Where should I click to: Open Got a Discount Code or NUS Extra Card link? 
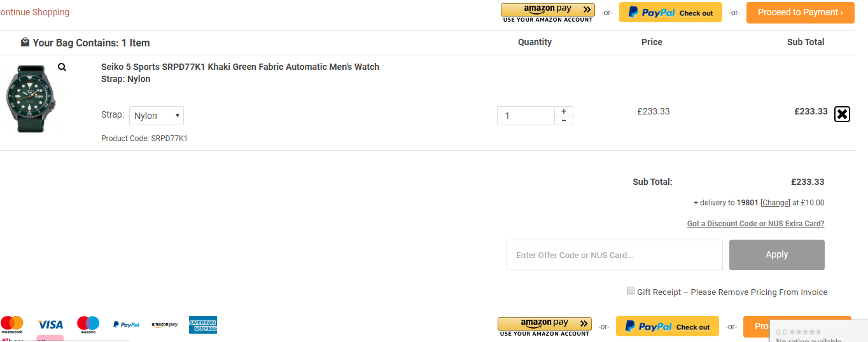pyautogui.click(x=755, y=224)
